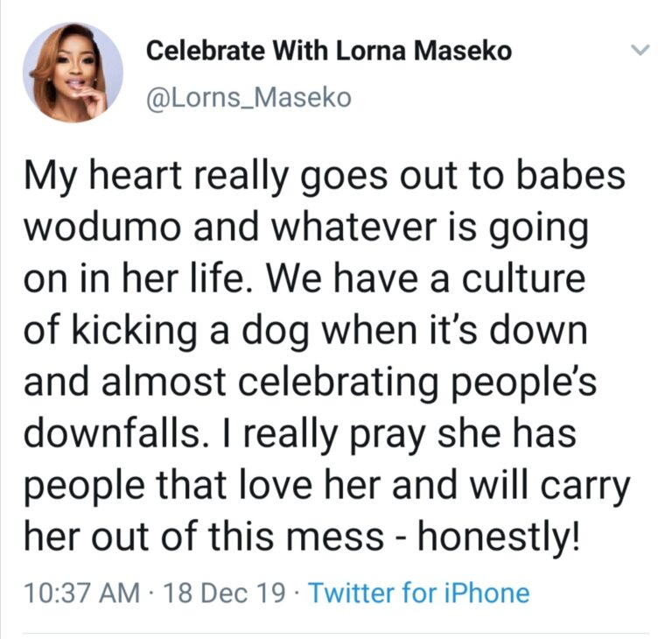The height and width of the screenshot is (639, 672).
Task: Click the 18 Dec 19 date
Action: (224, 593)
